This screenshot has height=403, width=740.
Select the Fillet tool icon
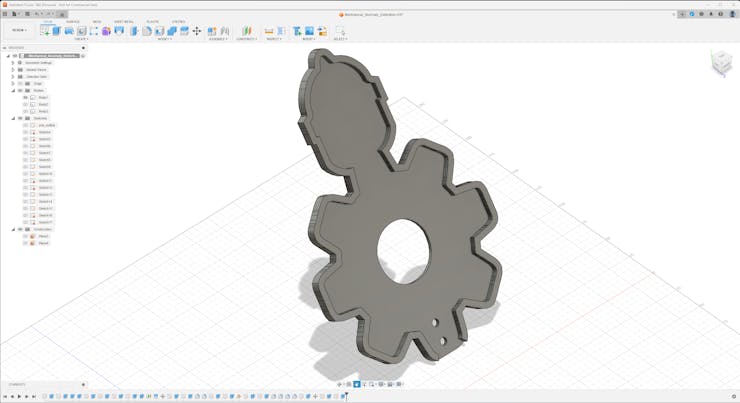pos(147,31)
